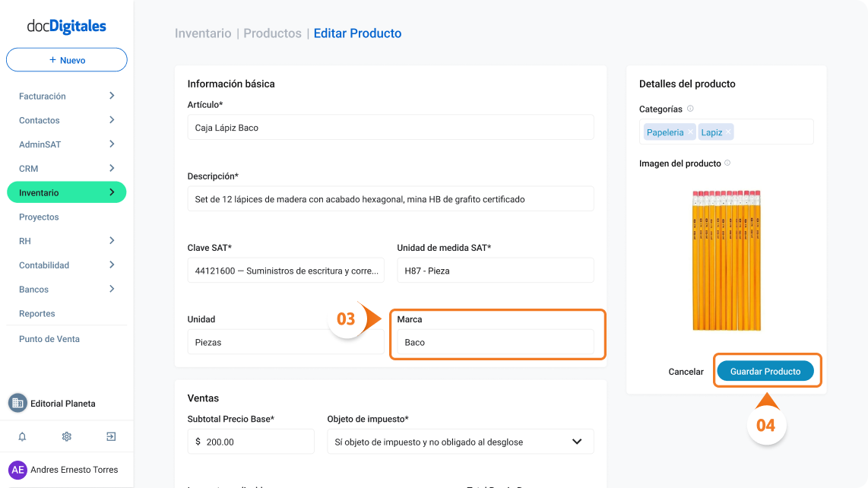The height and width of the screenshot is (488, 868).
Task: Open settings gear icon
Action: pyautogui.click(x=66, y=436)
